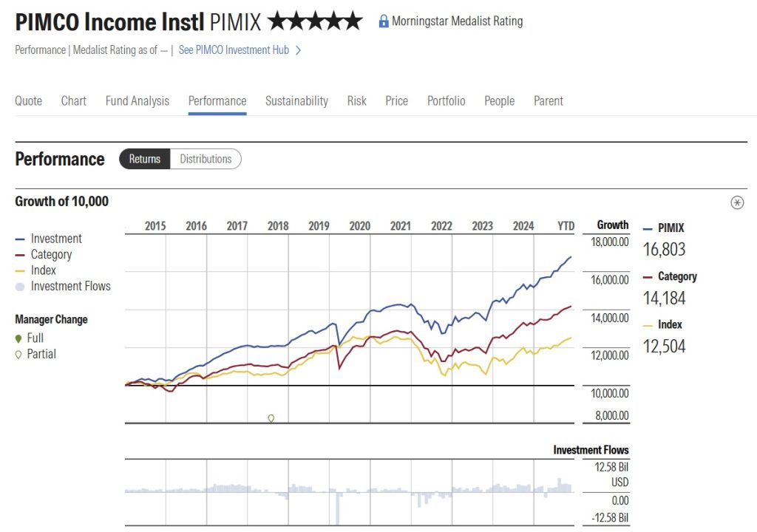
Task: Click the Morningstar Medalist Rating label
Action: click(457, 21)
